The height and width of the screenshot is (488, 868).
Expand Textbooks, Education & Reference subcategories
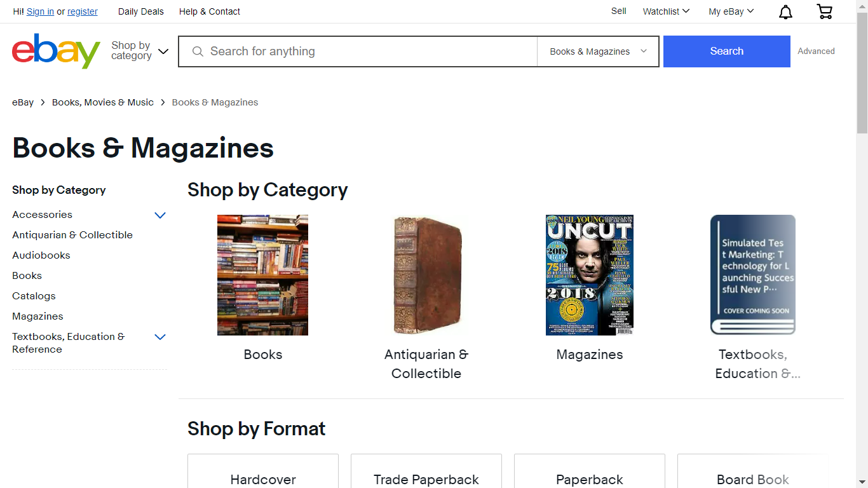click(x=160, y=337)
